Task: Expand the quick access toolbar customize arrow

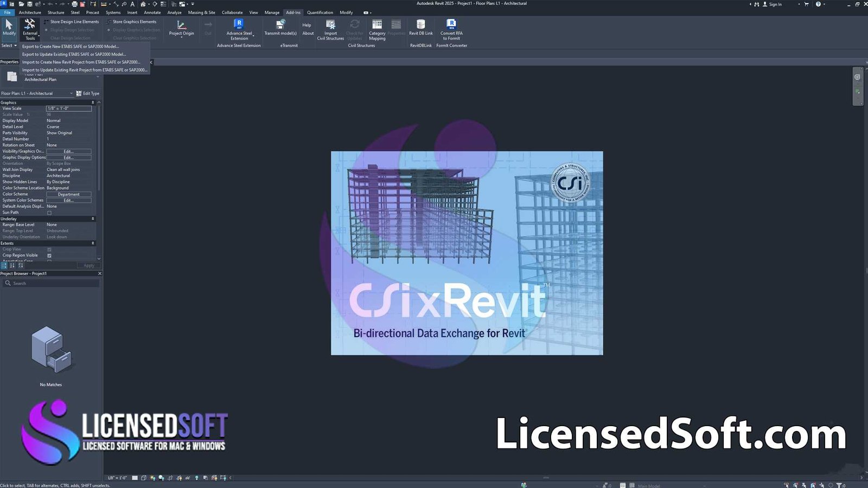Action: click(x=193, y=4)
